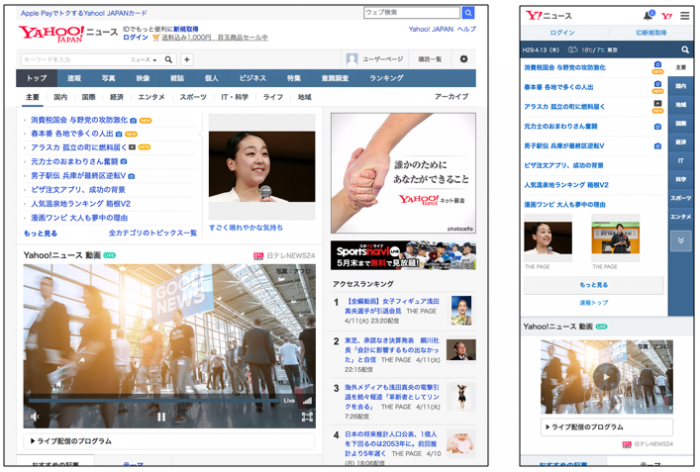Screen dimensions: 700x472
Task: Expand the mobile category sidebar chevron
Action: (681, 240)
